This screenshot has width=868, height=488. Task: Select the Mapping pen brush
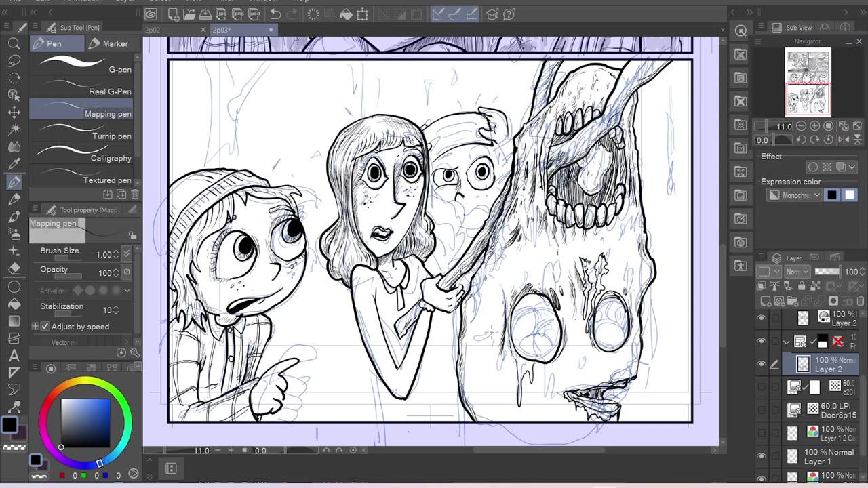[x=81, y=110]
